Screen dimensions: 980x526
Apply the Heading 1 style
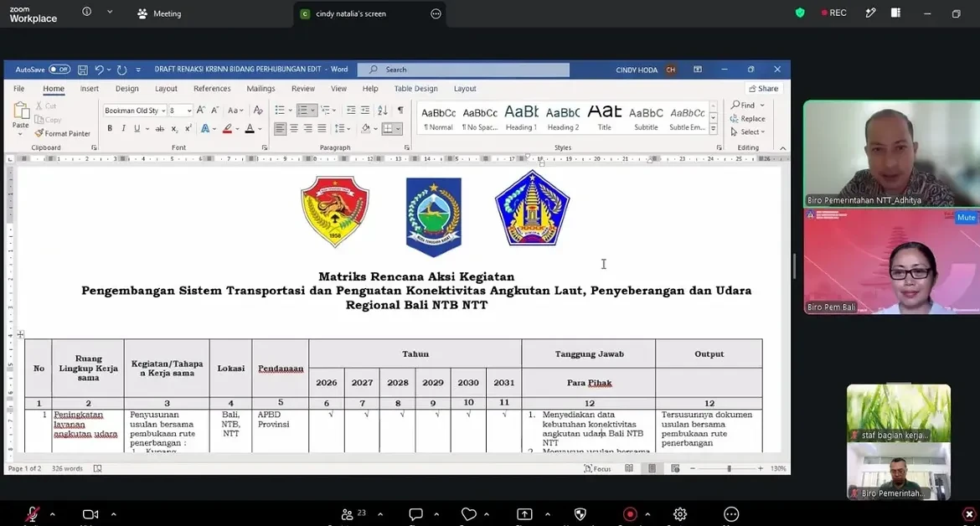tap(521, 117)
